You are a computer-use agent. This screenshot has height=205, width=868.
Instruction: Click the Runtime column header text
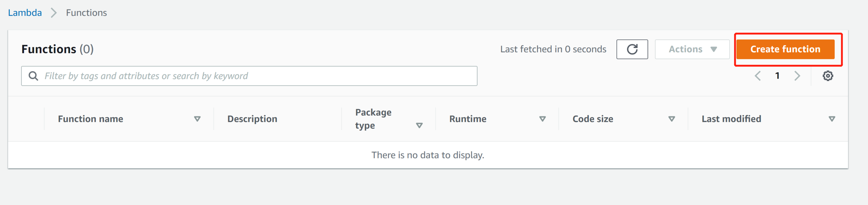468,119
